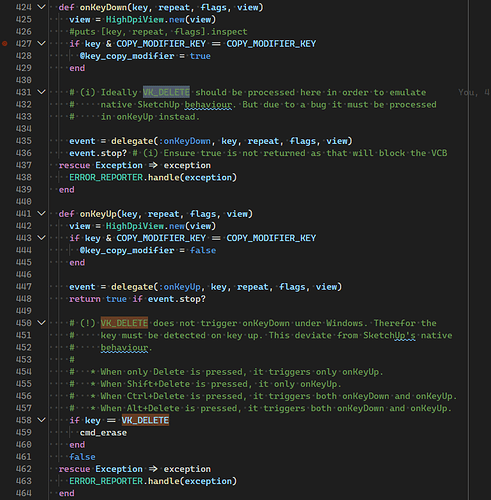Click HighDpiView on line 442

pyautogui.click(x=135, y=226)
